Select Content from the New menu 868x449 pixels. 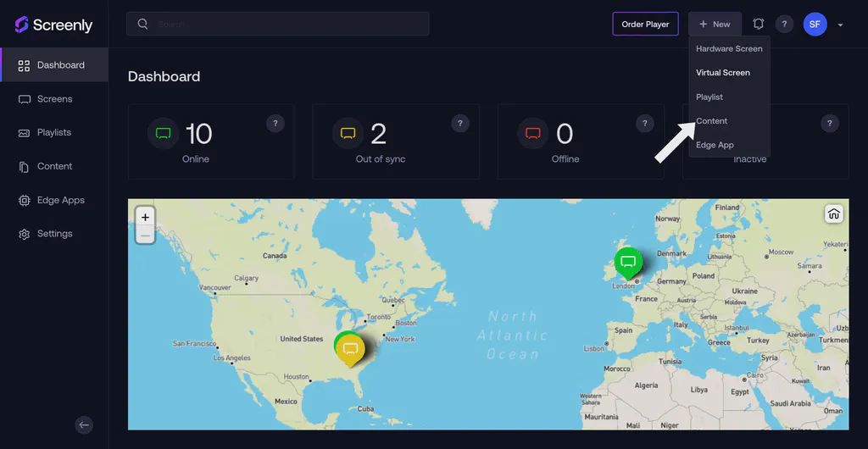click(712, 121)
